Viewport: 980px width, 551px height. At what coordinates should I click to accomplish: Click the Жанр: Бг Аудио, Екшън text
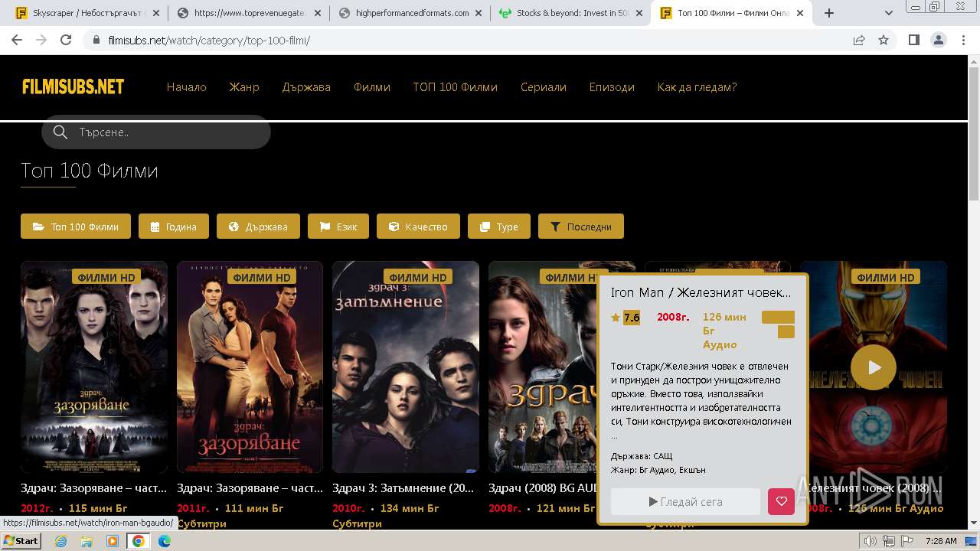coord(658,470)
